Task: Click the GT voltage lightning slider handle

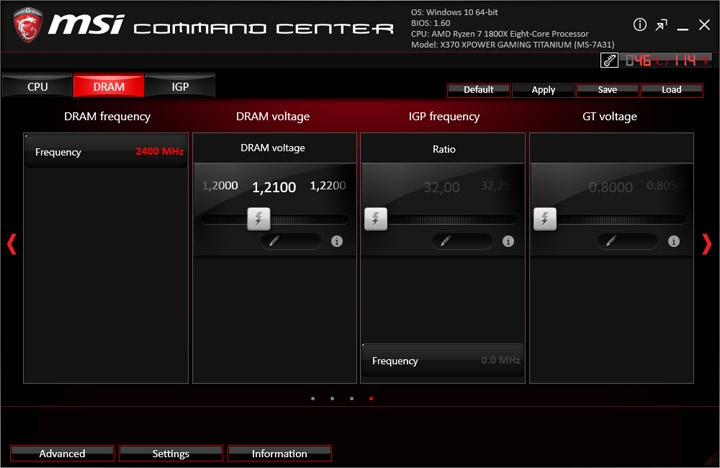Action: pyautogui.click(x=545, y=219)
